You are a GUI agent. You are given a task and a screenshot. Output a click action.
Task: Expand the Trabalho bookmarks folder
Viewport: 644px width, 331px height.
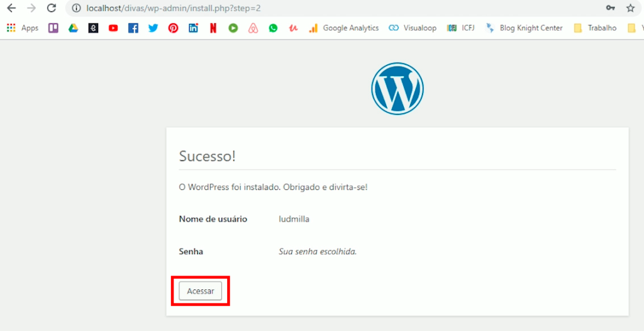[595, 28]
